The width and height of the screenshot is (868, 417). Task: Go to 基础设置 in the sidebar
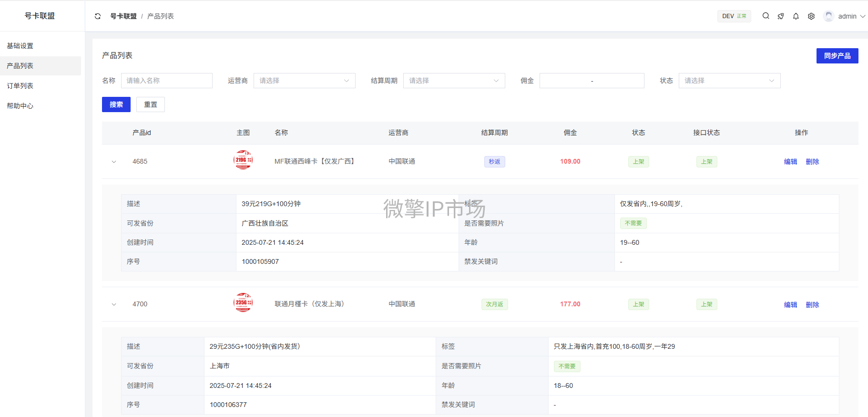(x=20, y=46)
